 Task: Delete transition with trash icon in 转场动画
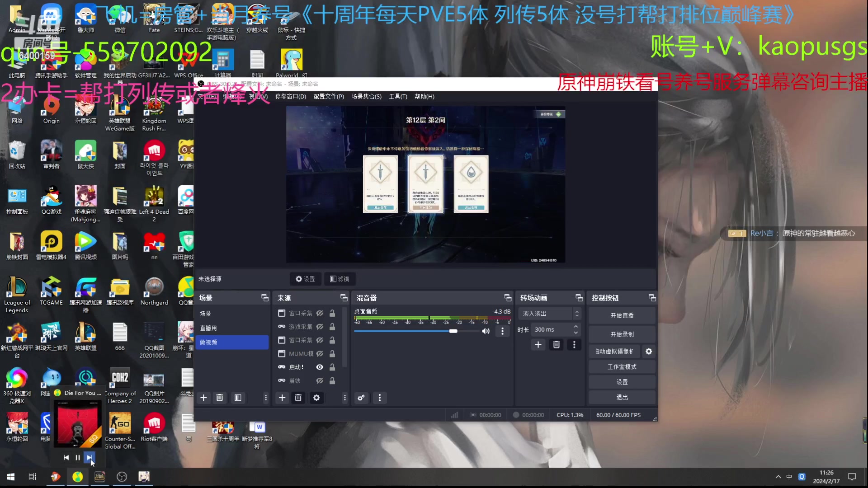[x=557, y=345]
